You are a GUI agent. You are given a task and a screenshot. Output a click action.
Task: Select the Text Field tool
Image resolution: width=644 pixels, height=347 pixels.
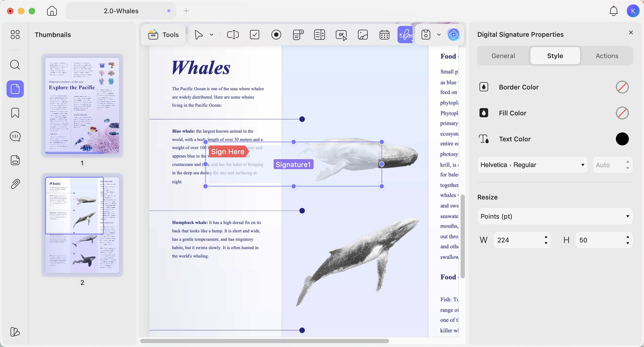coord(233,35)
